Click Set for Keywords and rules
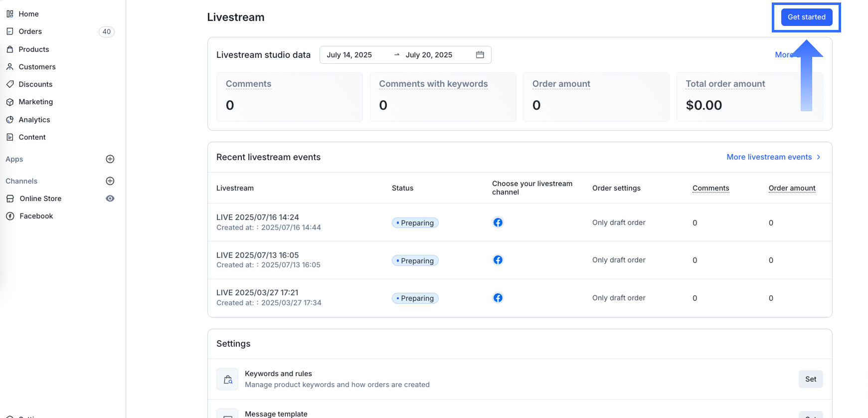 810,379
